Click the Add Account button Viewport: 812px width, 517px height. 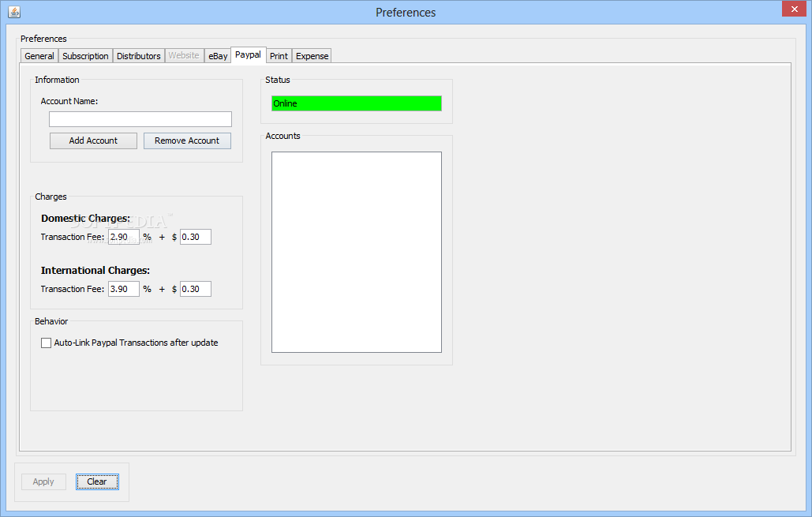(93, 141)
